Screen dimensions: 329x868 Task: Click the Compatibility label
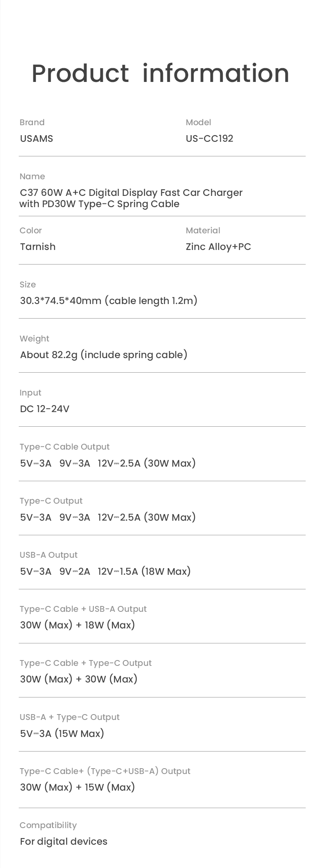(48, 825)
